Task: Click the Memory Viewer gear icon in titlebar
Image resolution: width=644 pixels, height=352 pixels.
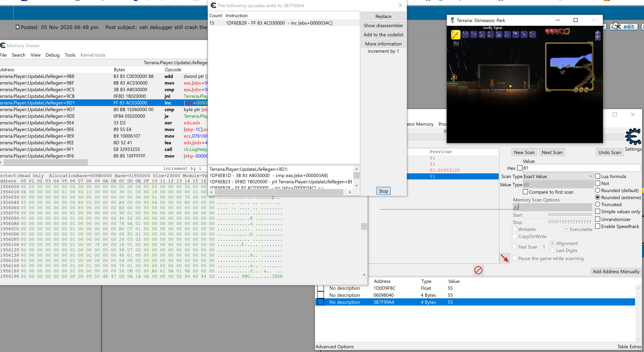Action: [x=3, y=45]
